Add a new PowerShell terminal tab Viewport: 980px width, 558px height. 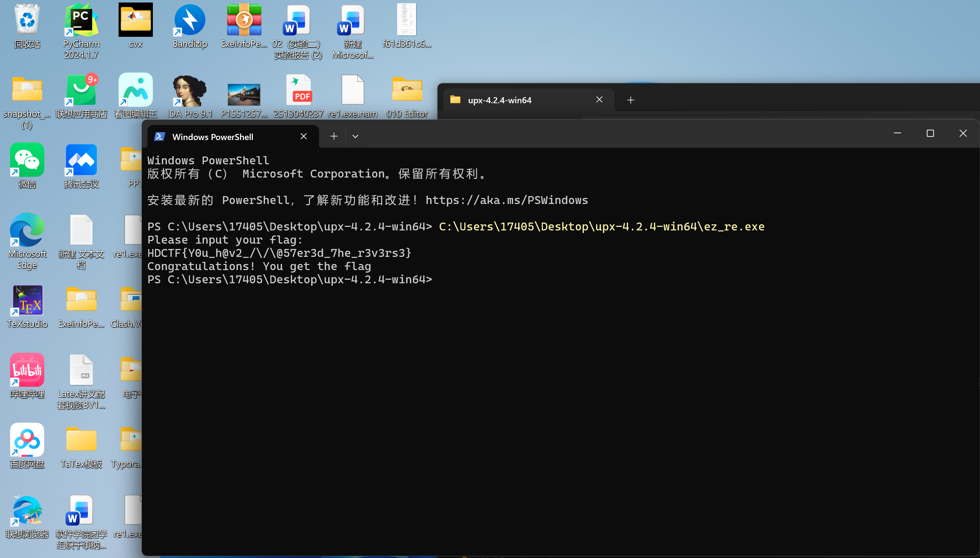pos(334,136)
